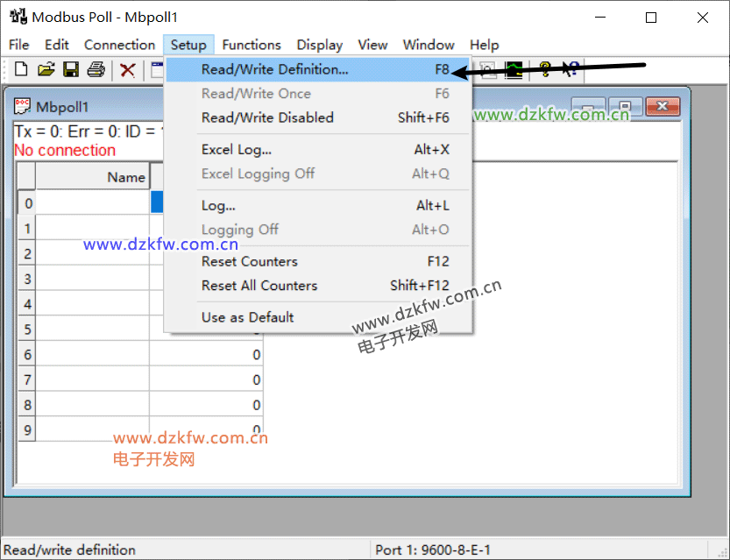Screen dimensions: 730x560
Task: Click Reset Counters menu entry
Action: point(249,261)
